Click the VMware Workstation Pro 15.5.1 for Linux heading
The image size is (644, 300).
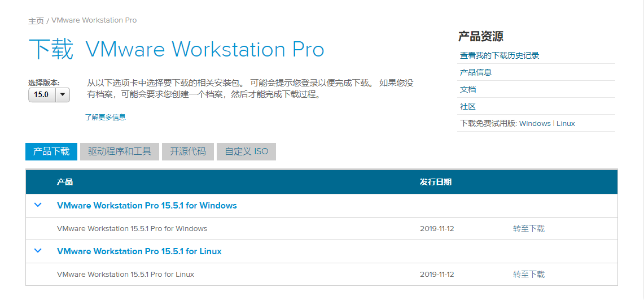point(139,251)
